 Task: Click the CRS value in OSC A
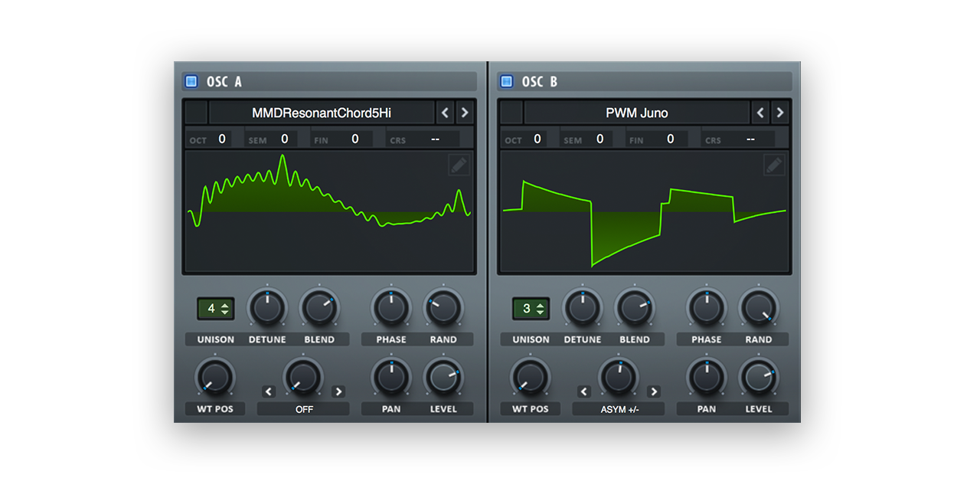435,139
